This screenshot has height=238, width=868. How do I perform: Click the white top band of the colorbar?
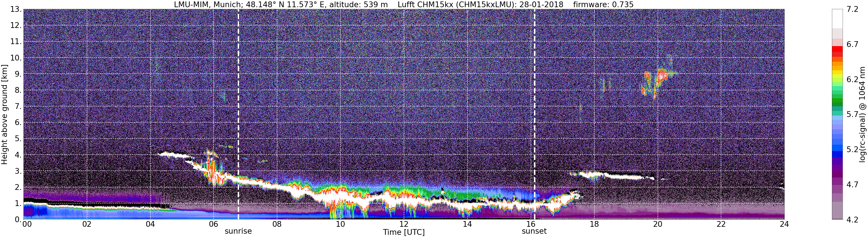click(x=837, y=18)
